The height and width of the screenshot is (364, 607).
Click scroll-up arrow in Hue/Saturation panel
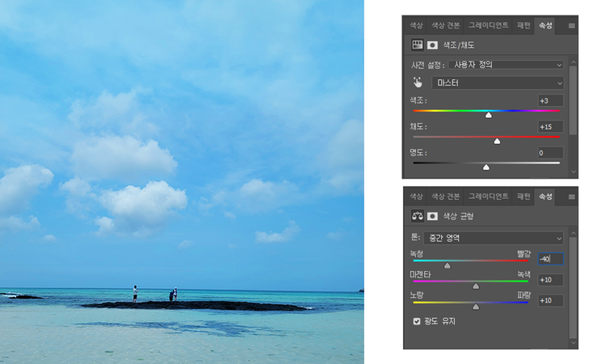pyautogui.click(x=573, y=62)
